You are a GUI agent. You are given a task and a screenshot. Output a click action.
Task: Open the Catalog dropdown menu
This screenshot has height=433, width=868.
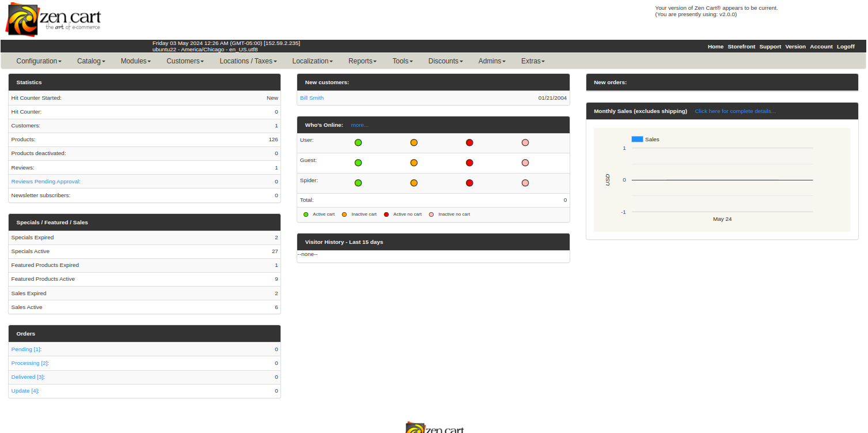click(x=91, y=61)
